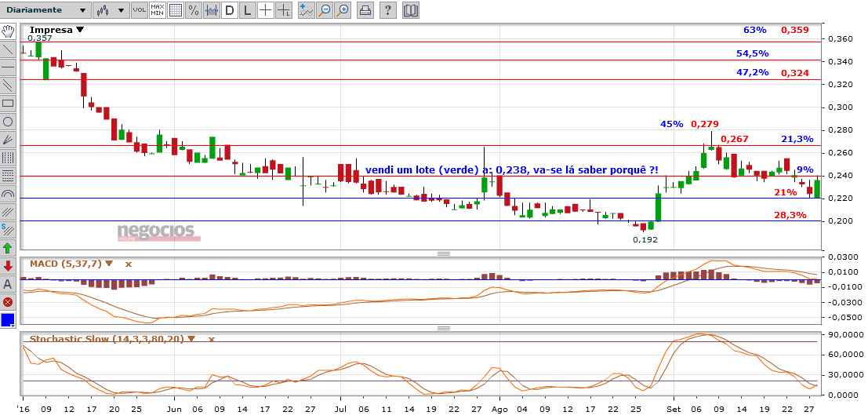Click the red delete drawings icon
The width and height of the screenshot is (868, 419).
[8, 302]
